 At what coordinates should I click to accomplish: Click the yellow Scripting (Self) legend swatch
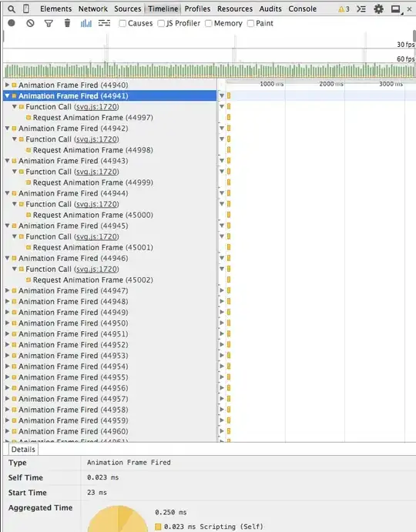coord(158,527)
